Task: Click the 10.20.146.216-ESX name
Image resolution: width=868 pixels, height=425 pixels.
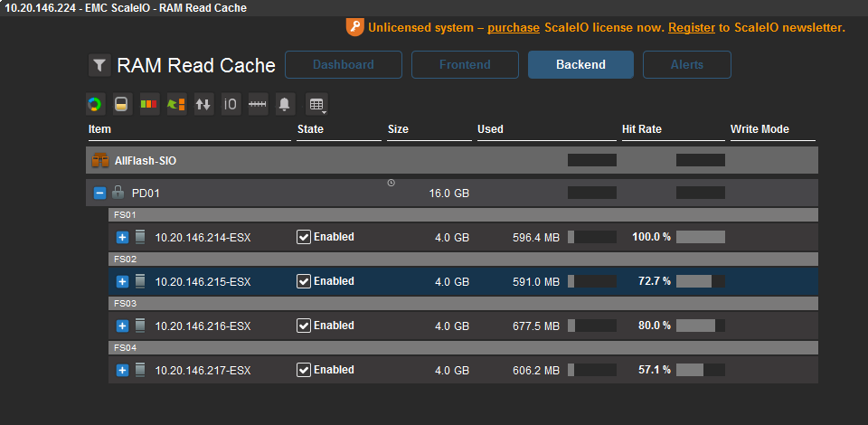Action: tap(203, 326)
